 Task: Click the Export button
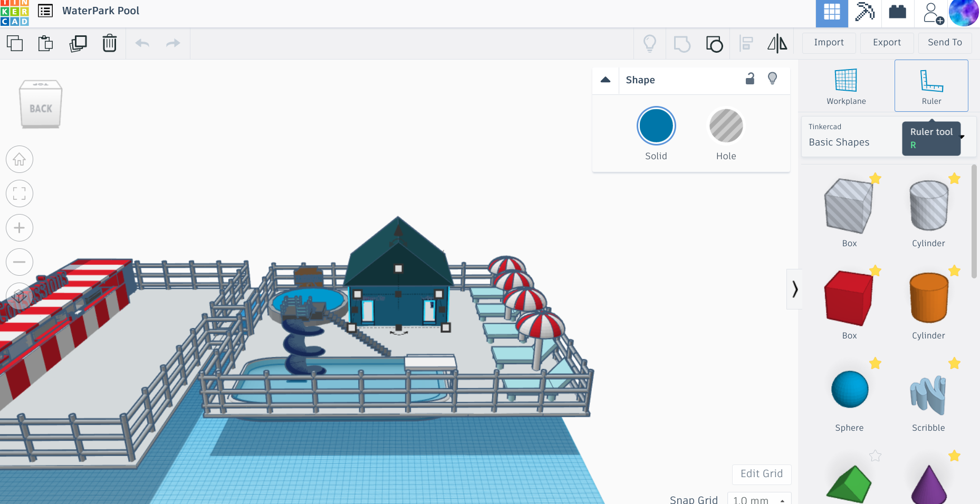887,43
